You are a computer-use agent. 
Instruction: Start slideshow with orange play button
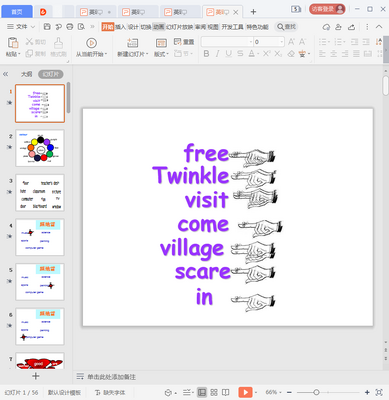(x=245, y=393)
